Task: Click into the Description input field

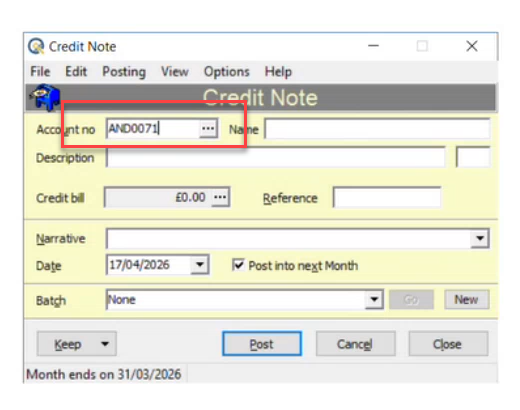Action: coord(276,157)
